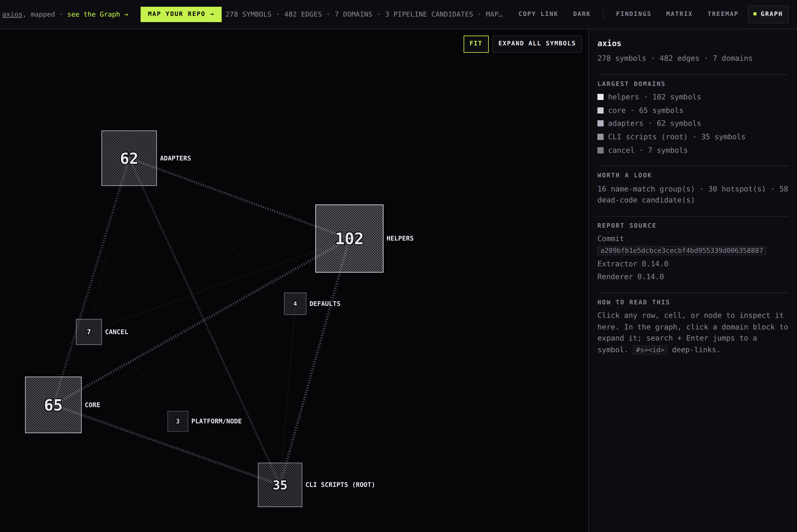The width and height of the screenshot is (797, 532).
Task: Click the ADAPTERS node label
Action: tap(176, 158)
